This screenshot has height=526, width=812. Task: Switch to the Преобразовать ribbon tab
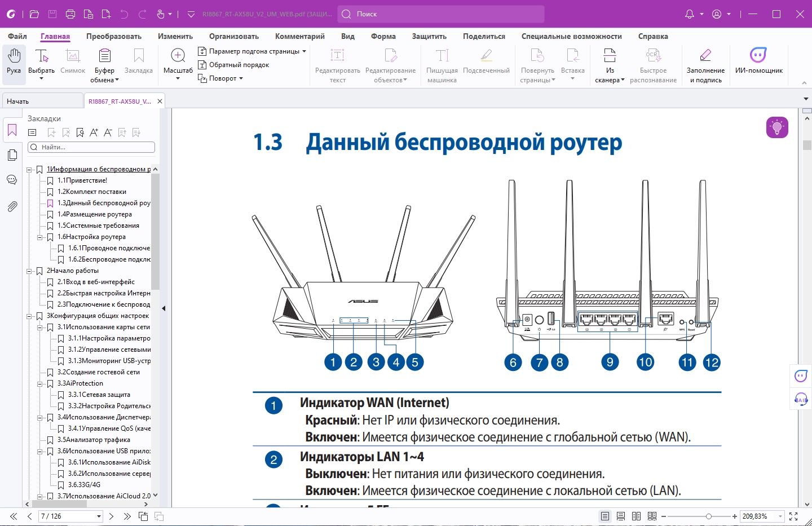coord(113,36)
